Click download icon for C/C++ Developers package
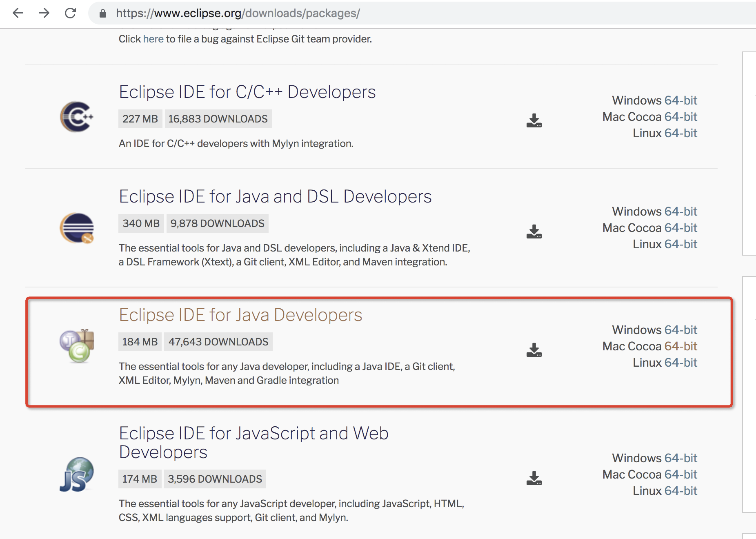The image size is (756, 539). tap(534, 121)
